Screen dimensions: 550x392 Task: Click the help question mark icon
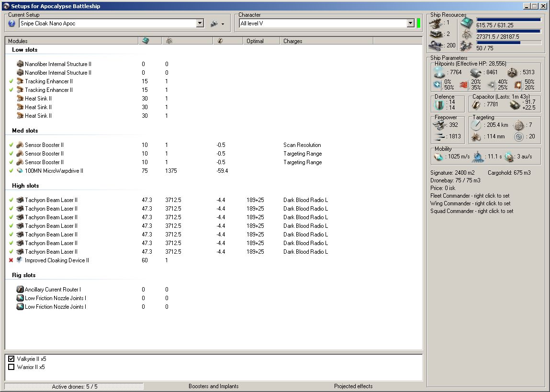tap(11, 23)
